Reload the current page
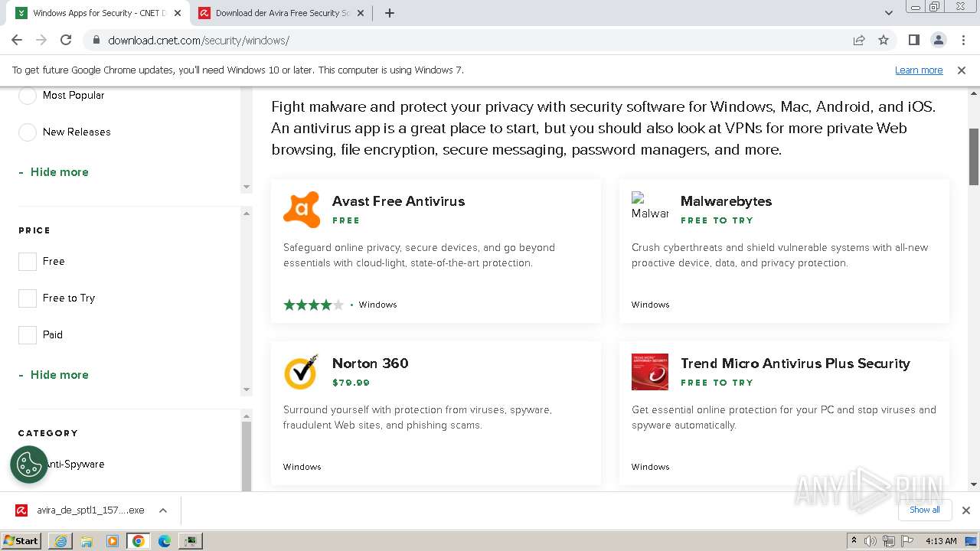 66,40
